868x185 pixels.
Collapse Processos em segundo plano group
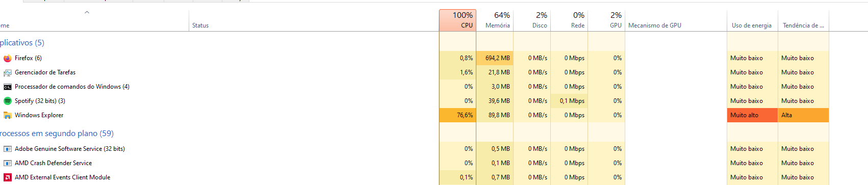pyautogui.click(x=57, y=134)
